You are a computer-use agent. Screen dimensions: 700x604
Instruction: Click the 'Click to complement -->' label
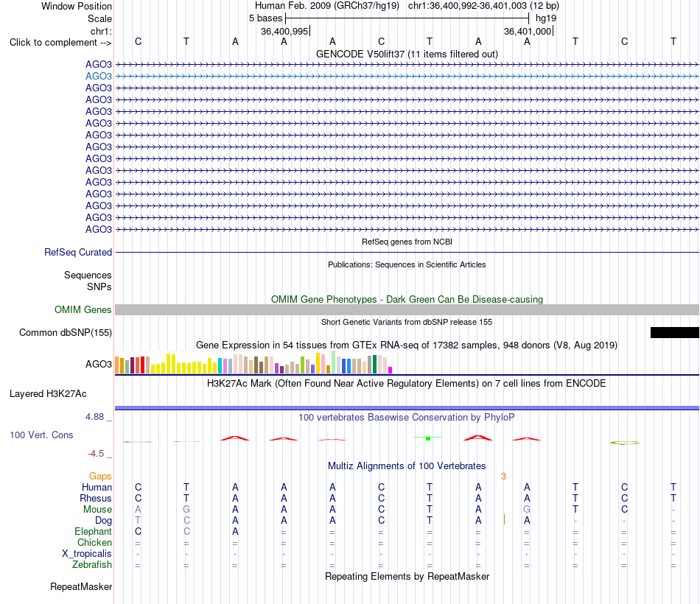[60, 43]
